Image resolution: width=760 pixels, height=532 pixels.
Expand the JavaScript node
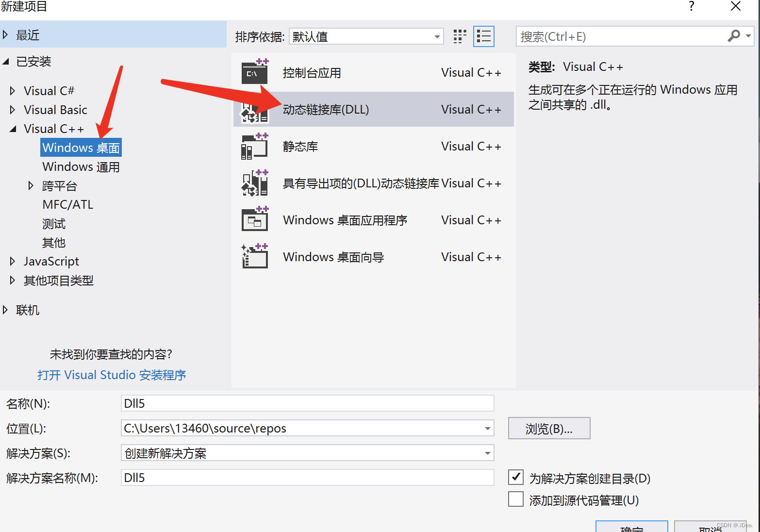13,261
